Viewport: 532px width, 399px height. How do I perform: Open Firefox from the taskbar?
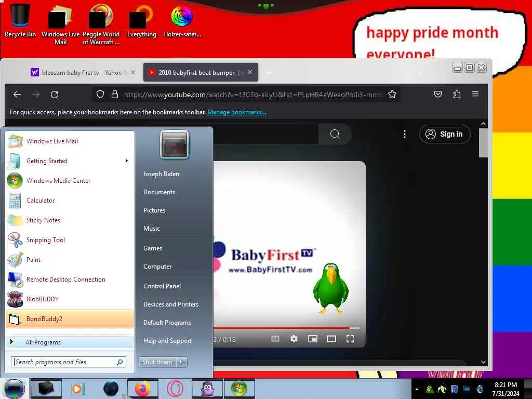(x=142, y=389)
